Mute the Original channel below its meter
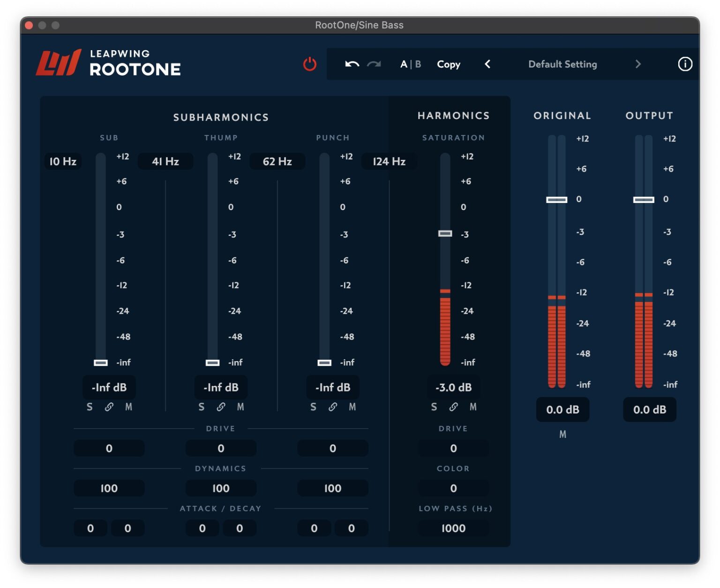This screenshot has height=588, width=720. [x=562, y=434]
